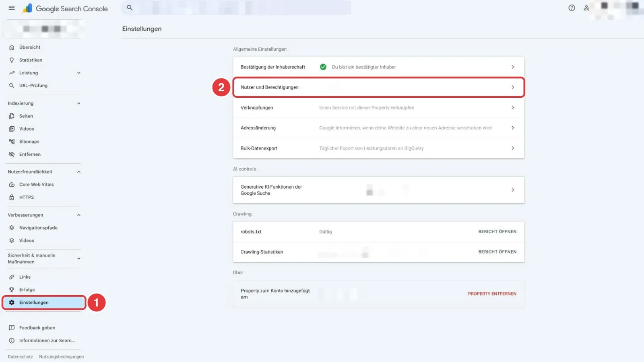Open user management icon in header

[586, 8]
